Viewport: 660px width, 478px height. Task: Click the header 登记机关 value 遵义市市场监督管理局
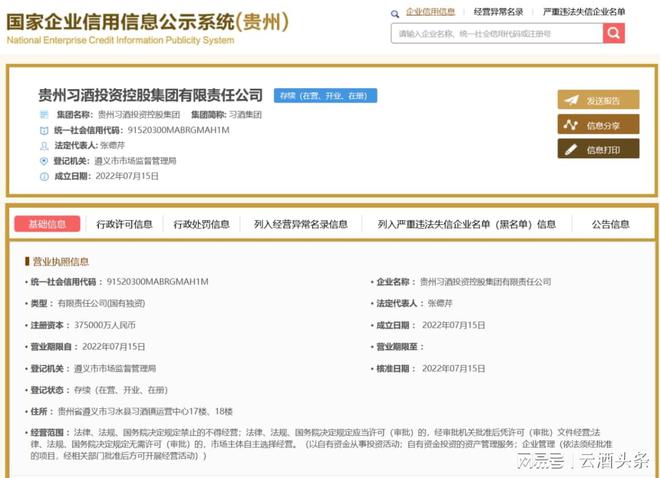coord(135,161)
